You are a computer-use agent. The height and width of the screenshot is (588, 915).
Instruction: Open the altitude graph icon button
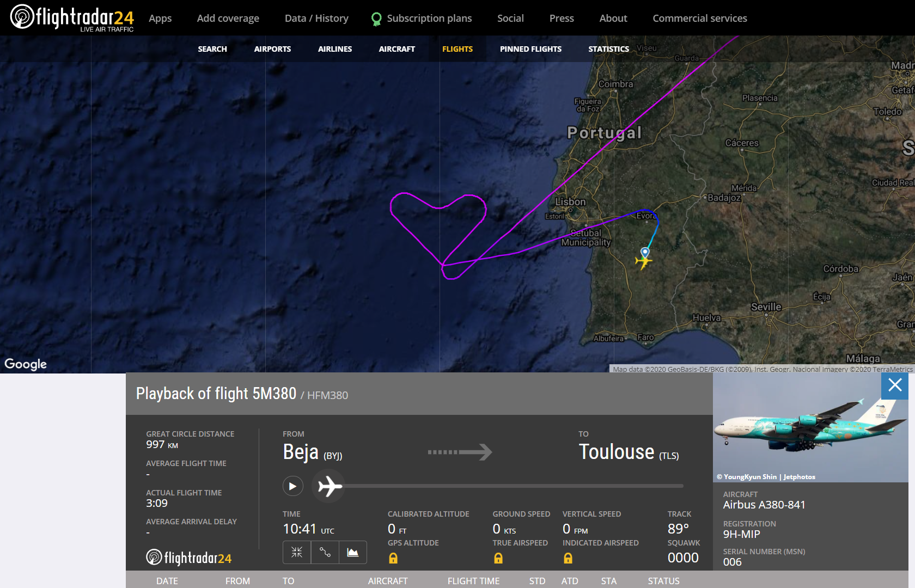(x=353, y=552)
